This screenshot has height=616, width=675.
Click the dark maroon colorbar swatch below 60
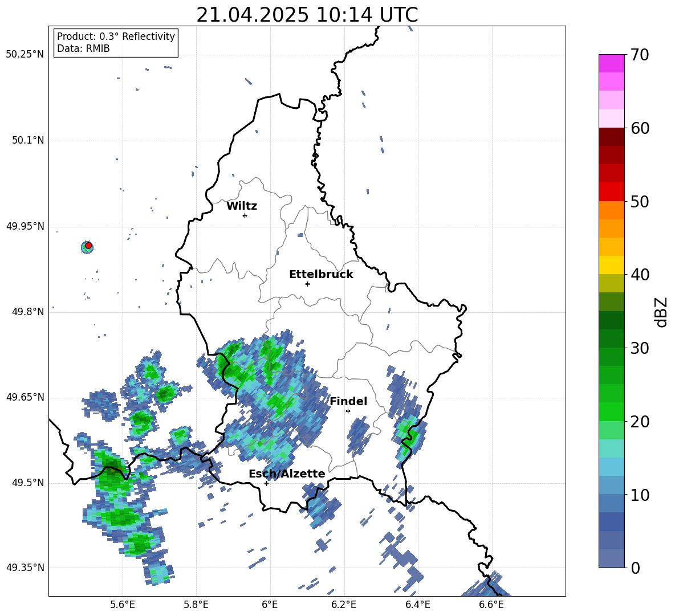point(611,137)
